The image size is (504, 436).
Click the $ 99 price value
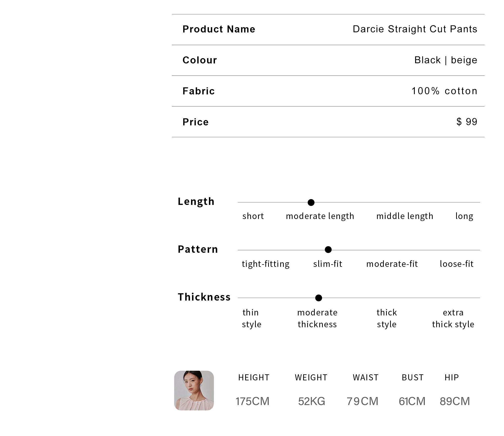[467, 122]
